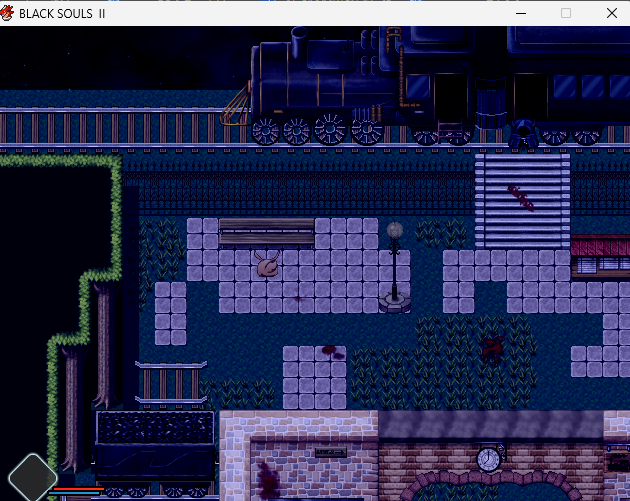Click the street lamp post

tap(395, 268)
